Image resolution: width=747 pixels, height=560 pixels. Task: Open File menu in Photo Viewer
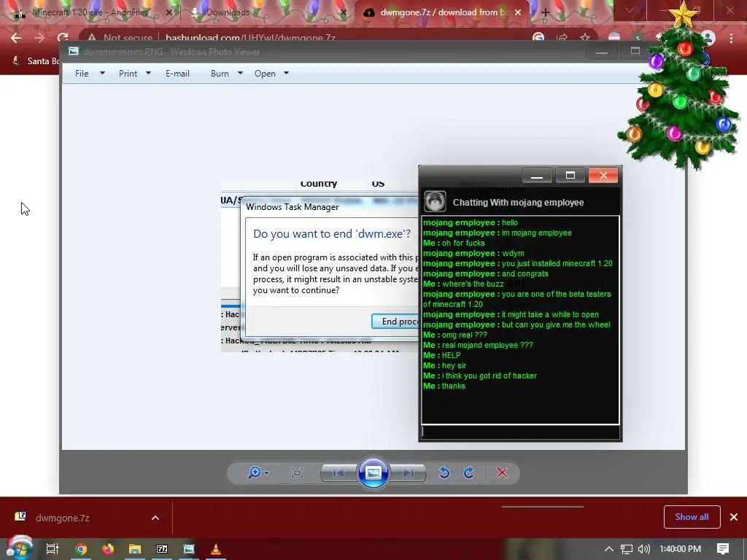pos(82,74)
